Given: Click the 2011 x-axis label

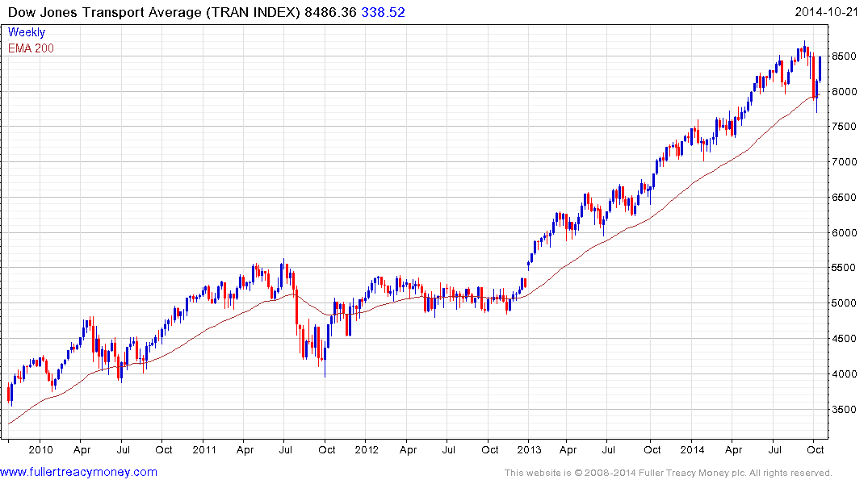Looking at the screenshot, I should click(x=204, y=449).
